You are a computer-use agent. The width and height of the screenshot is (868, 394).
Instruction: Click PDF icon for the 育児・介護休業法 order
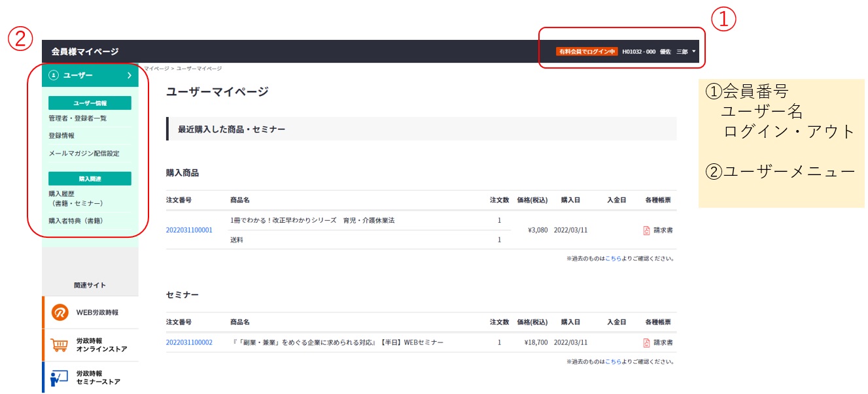coord(646,230)
